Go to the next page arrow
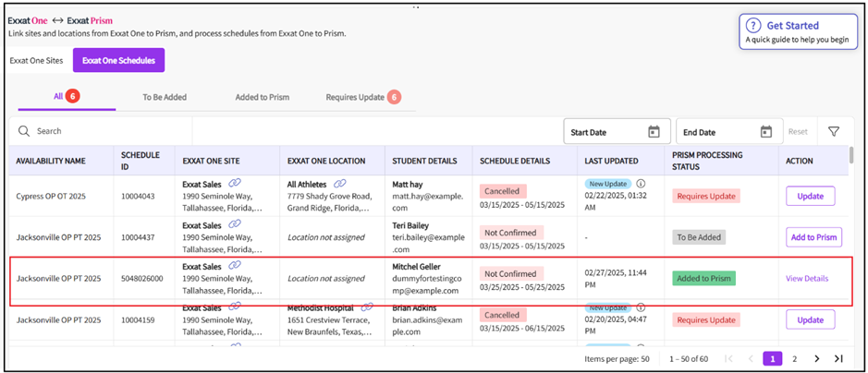This screenshot has width=868, height=373. click(x=816, y=358)
